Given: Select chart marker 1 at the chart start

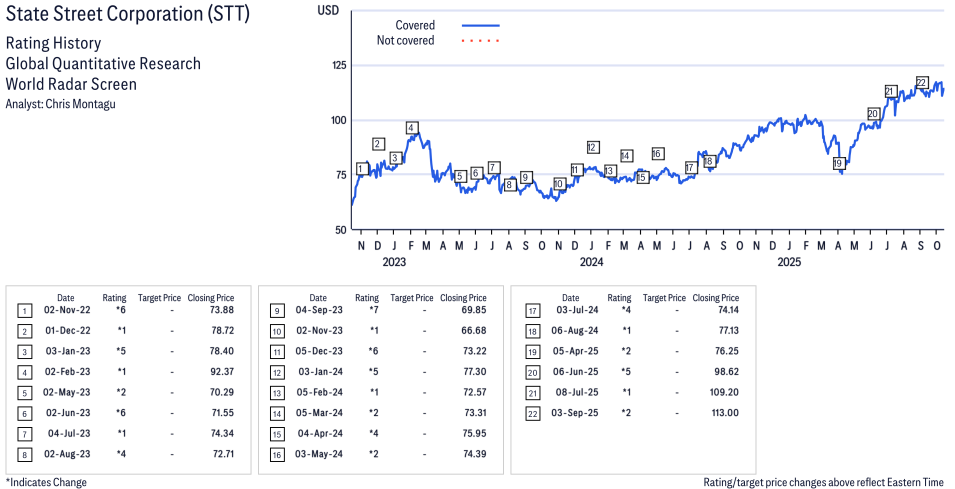Looking at the screenshot, I should (361, 169).
